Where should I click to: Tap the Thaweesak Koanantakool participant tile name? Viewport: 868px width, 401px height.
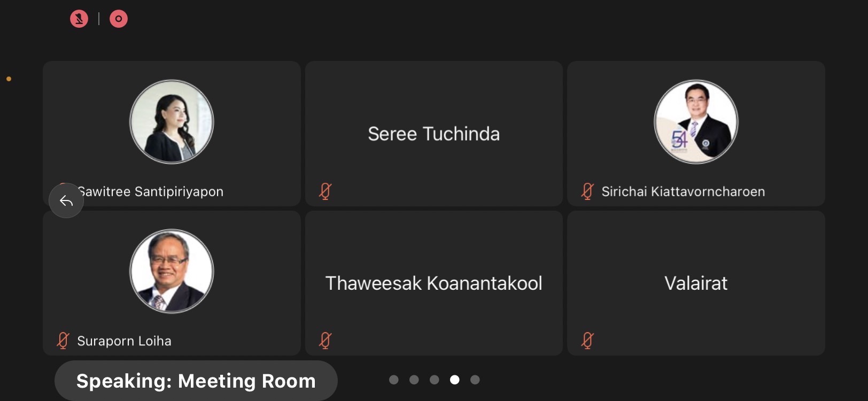point(433,283)
